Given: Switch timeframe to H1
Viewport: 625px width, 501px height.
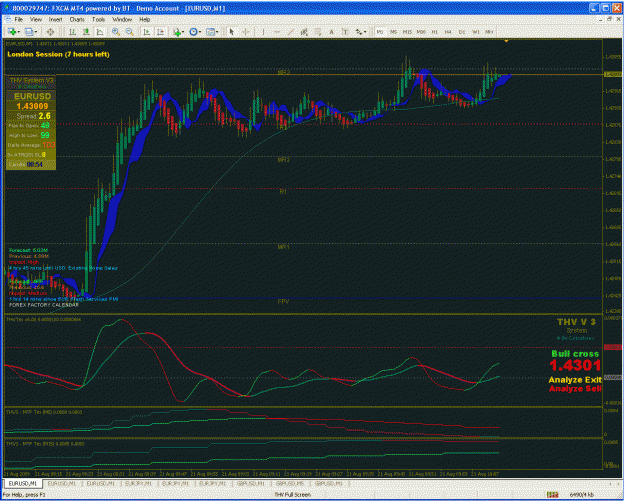Looking at the screenshot, I should click(434, 32).
